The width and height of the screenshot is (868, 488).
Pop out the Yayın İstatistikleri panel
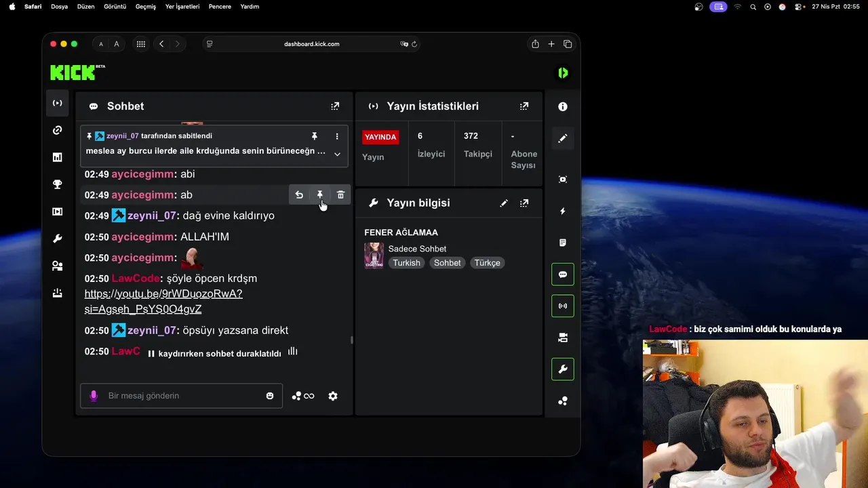point(524,106)
